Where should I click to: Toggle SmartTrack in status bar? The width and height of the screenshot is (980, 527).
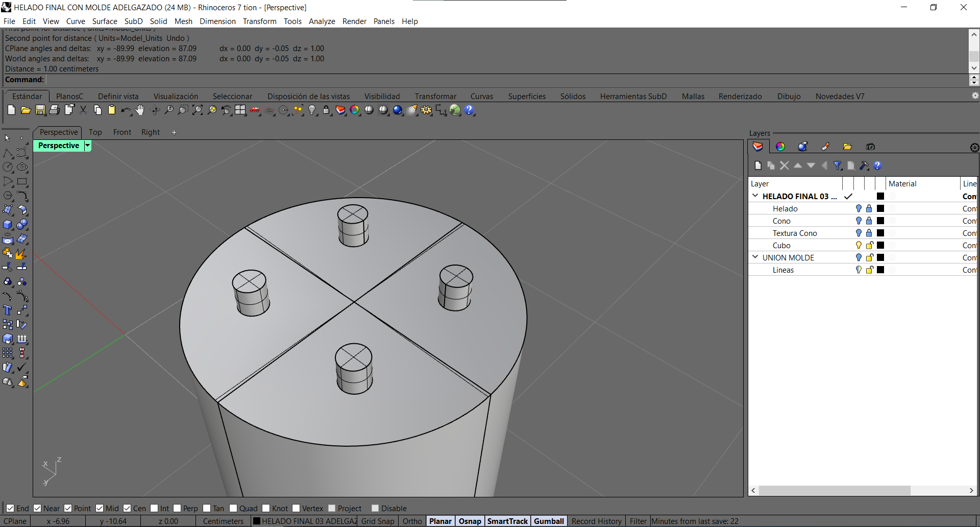[x=507, y=521]
